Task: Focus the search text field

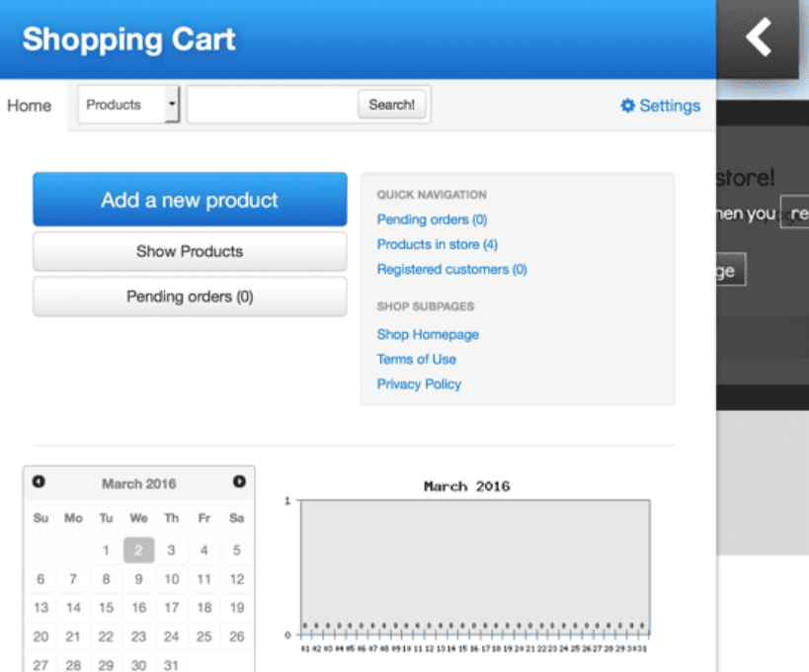Action: click(273, 105)
